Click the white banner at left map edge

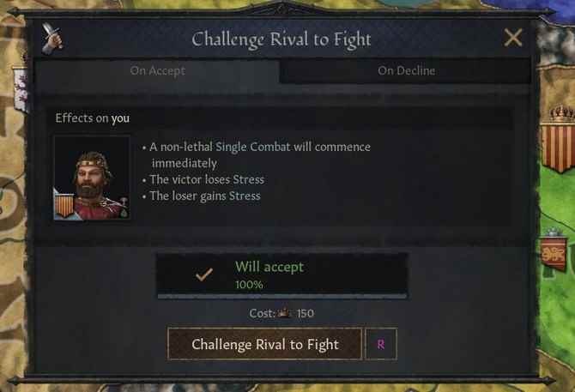[21, 89]
